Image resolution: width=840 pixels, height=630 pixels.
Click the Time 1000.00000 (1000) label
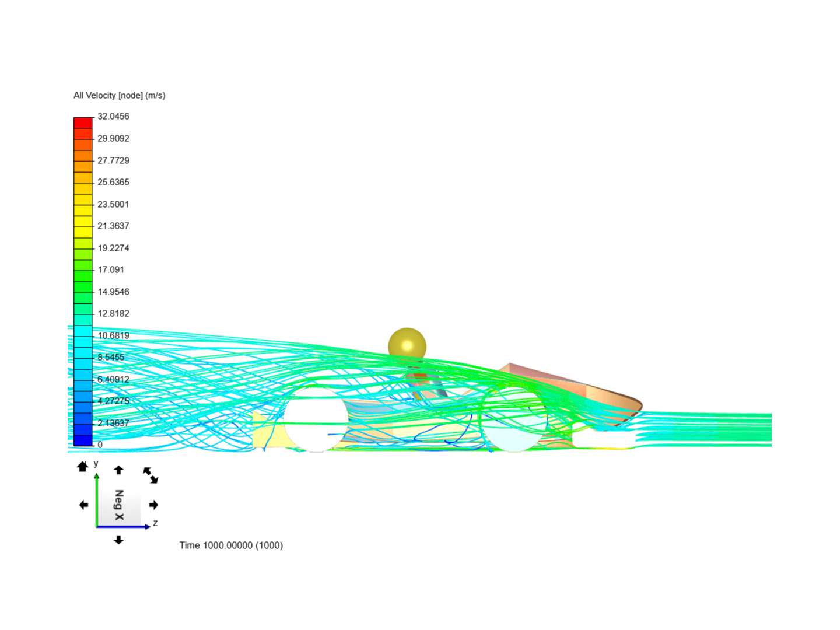point(231,545)
